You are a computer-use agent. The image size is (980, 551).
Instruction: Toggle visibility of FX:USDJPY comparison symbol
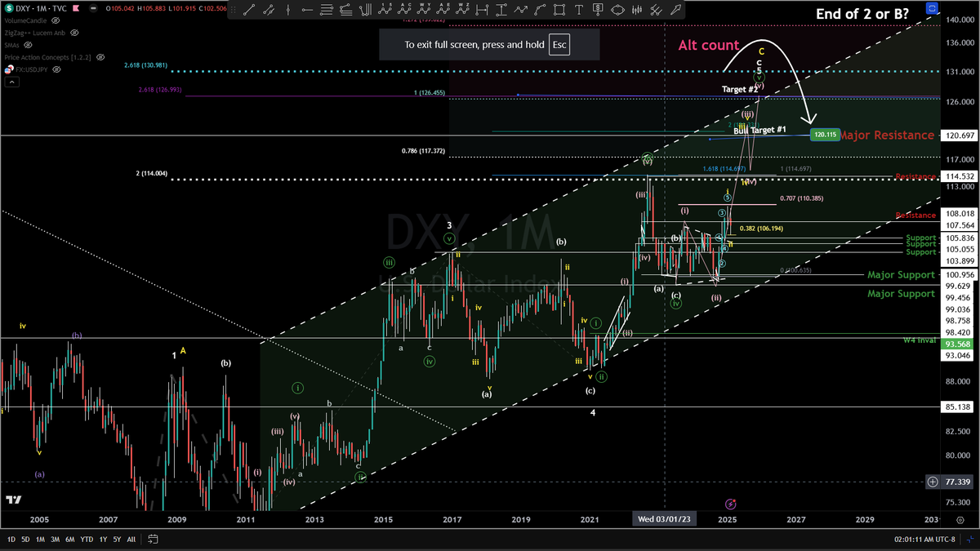(56, 69)
